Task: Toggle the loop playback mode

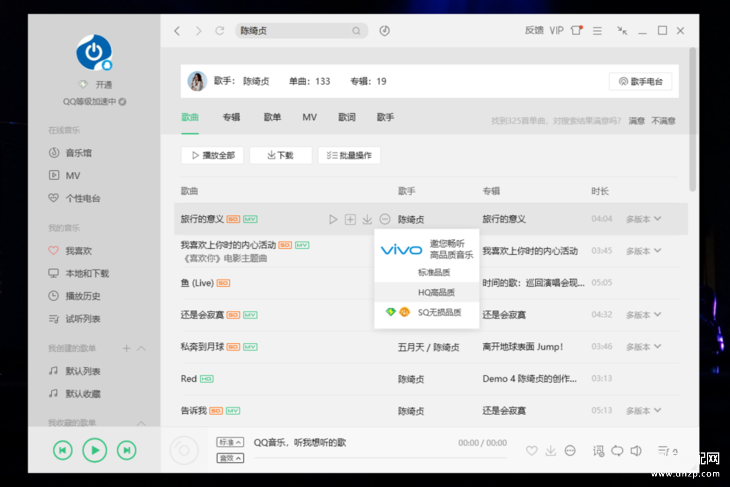Action: [x=617, y=451]
